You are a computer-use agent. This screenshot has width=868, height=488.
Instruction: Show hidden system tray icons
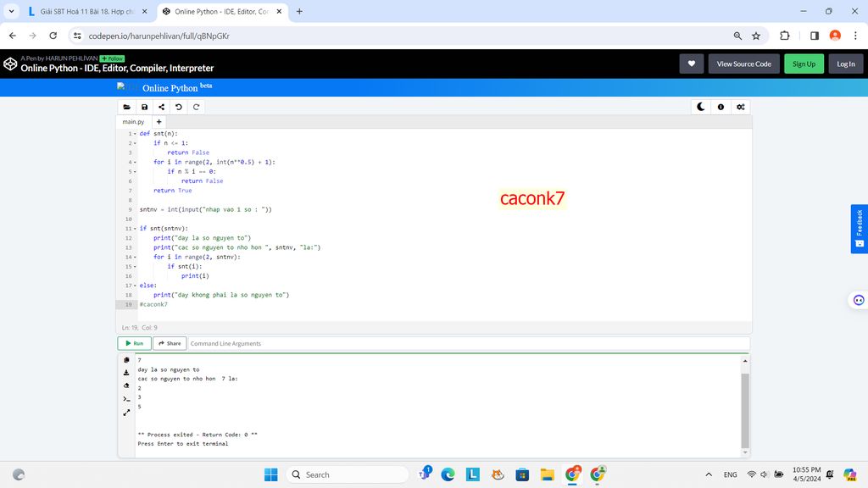click(709, 474)
